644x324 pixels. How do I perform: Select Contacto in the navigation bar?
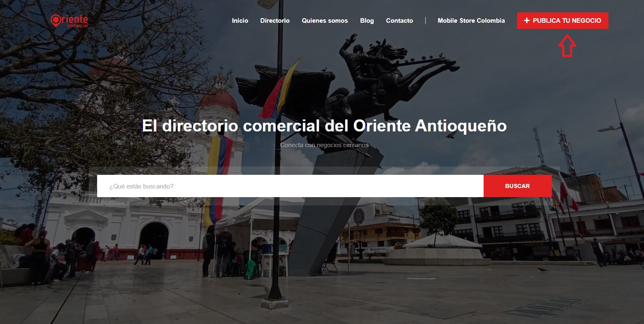(399, 21)
